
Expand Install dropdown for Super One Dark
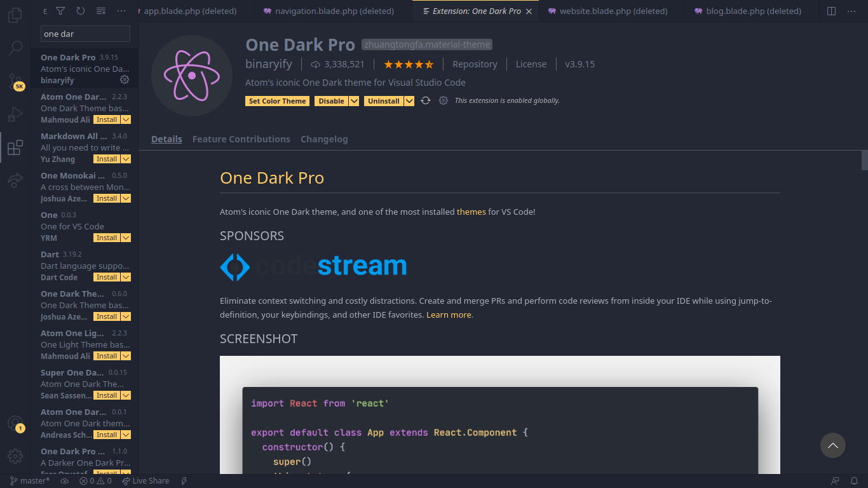point(126,395)
